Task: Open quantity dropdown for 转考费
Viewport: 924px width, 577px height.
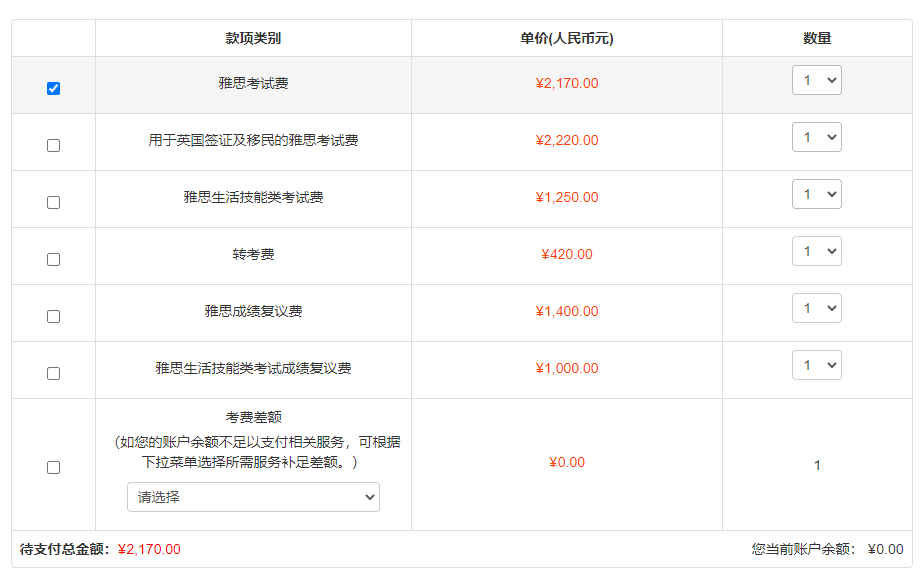Action: coord(817,251)
